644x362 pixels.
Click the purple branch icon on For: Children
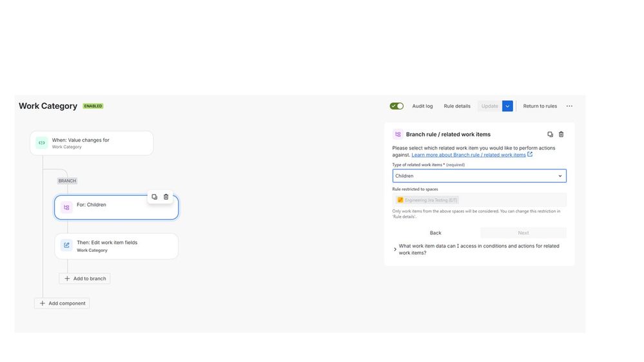click(66, 207)
